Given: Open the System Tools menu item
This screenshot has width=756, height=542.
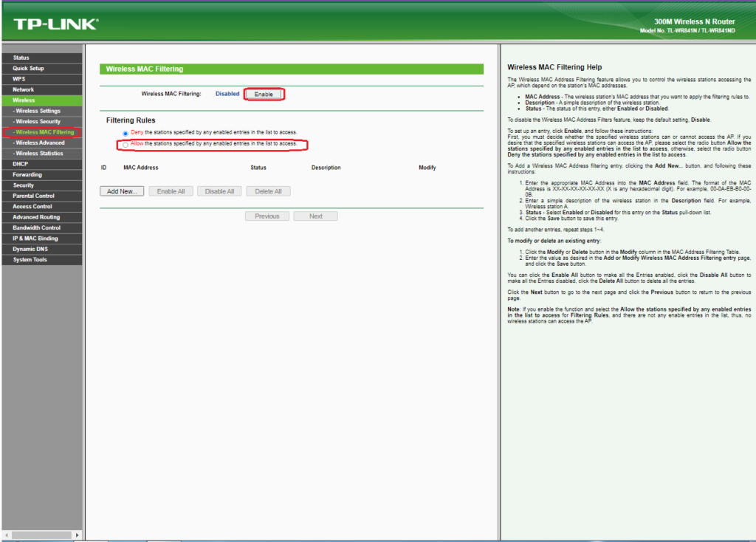Looking at the screenshot, I should (42, 259).
